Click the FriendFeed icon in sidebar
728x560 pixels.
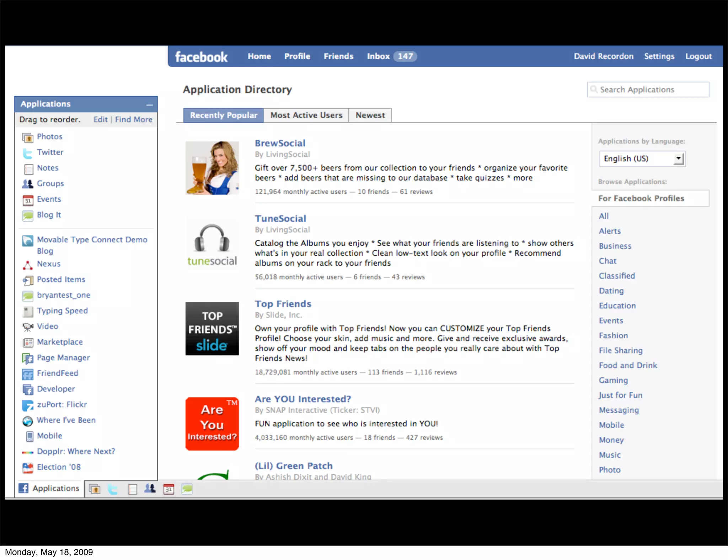[x=27, y=374]
